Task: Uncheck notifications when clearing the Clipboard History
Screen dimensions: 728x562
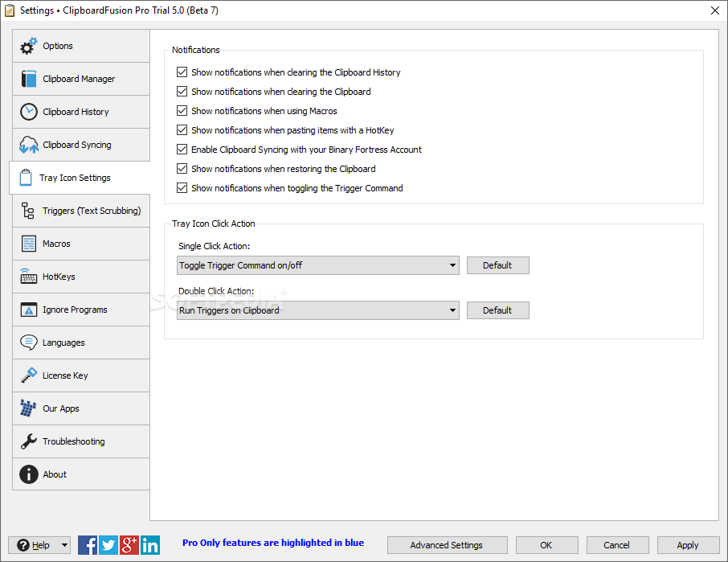Action: coord(182,72)
